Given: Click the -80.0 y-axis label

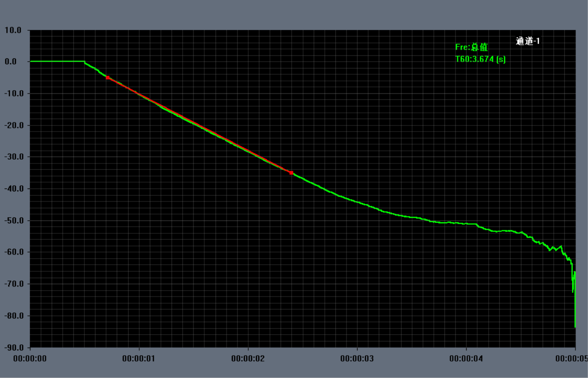Looking at the screenshot, I should coord(13,316).
